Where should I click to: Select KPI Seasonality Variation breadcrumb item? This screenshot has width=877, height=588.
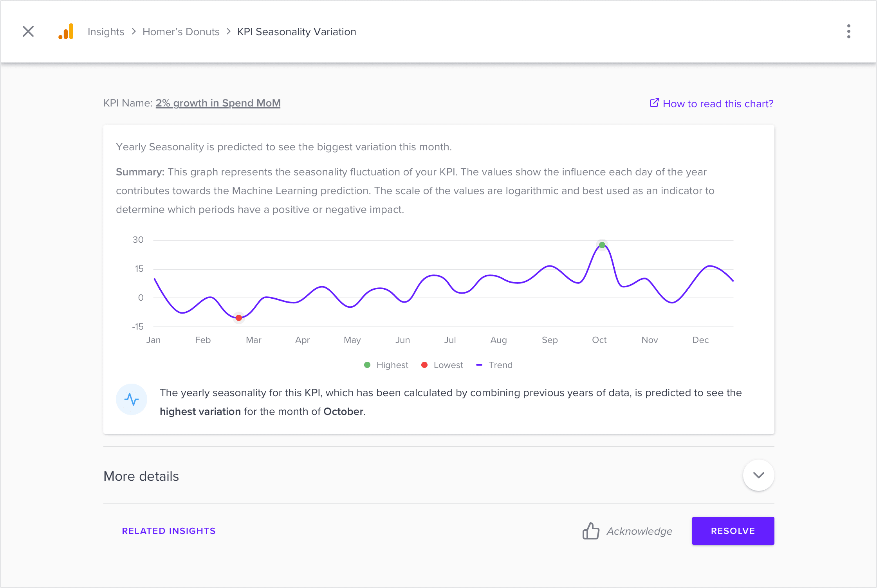(296, 31)
